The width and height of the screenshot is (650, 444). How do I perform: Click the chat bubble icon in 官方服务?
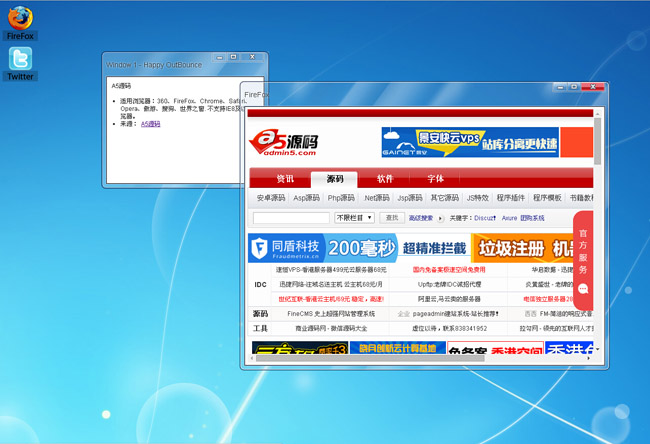point(583,289)
